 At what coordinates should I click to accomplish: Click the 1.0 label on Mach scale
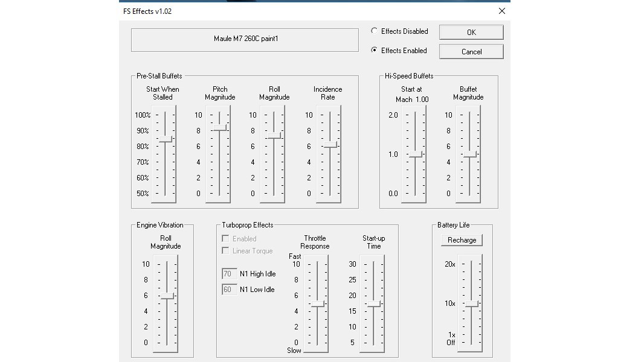pyautogui.click(x=393, y=154)
